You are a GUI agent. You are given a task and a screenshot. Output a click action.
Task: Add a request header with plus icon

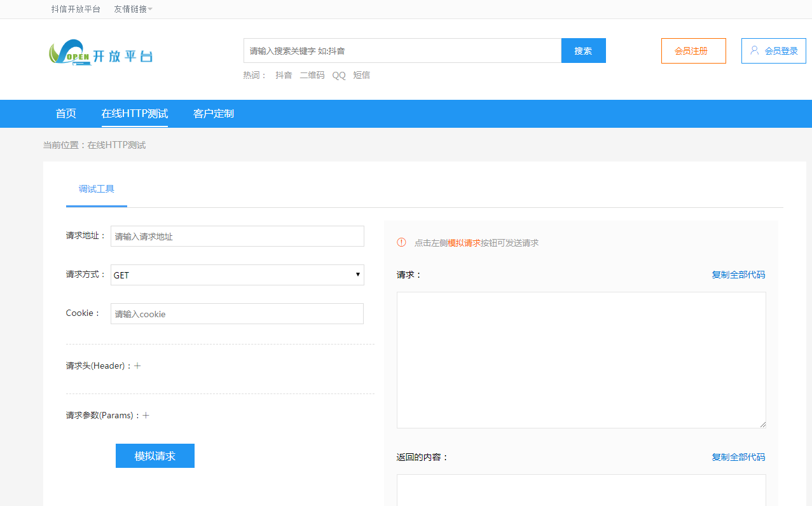tap(137, 366)
